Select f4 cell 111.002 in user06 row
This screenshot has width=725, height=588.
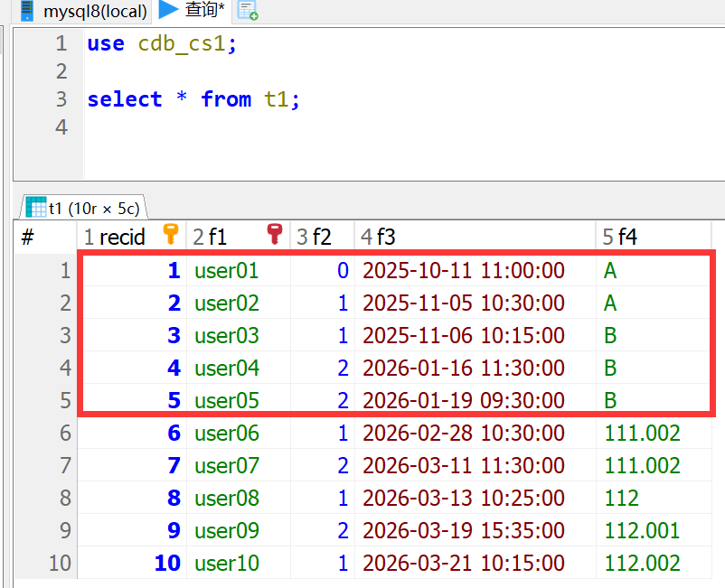click(654, 434)
